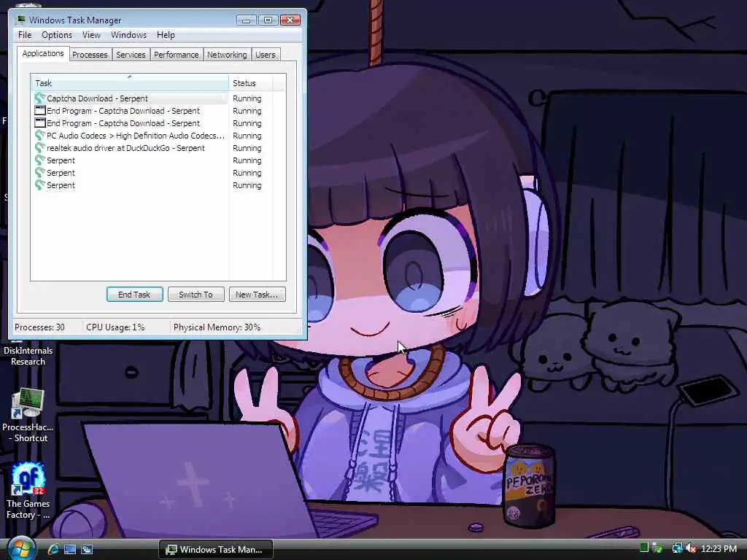
Task: Click the Task Manager title bar icon
Action: click(x=20, y=20)
